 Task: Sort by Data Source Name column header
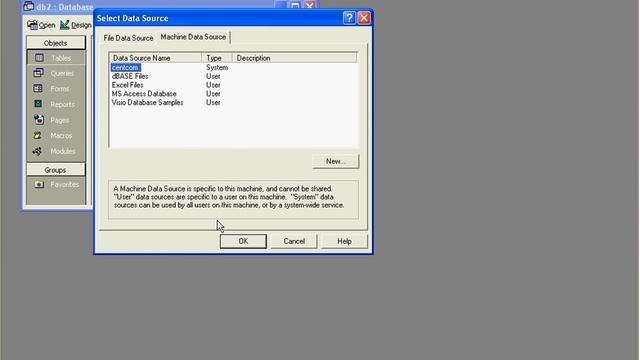click(x=155, y=58)
